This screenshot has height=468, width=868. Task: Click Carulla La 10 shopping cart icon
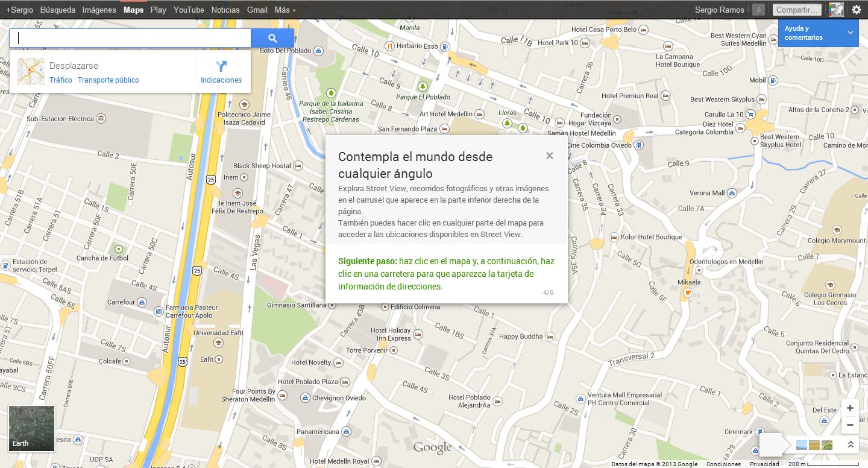(750, 114)
